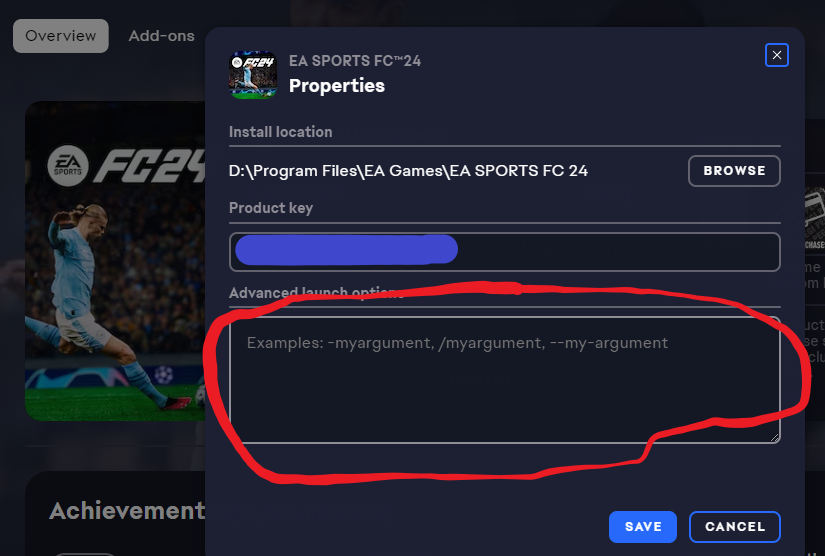The width and height of the screenshot is (825, 556).
Task: Open the Add-ons tab
Action: click(x=162, y=36)
